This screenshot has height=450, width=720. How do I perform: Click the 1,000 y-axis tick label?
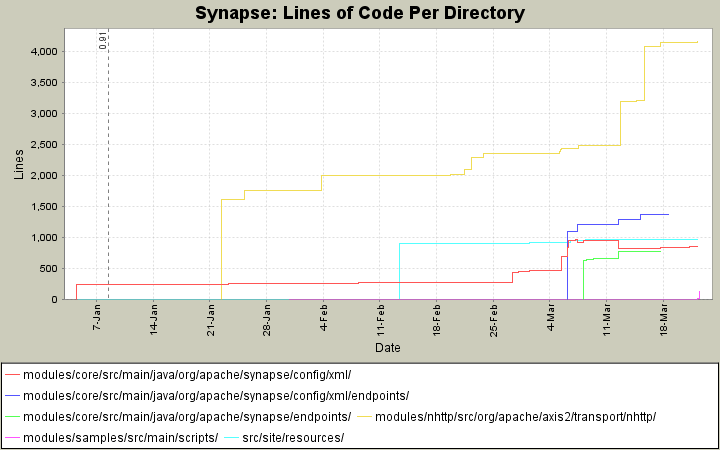(x=44, y=237)
